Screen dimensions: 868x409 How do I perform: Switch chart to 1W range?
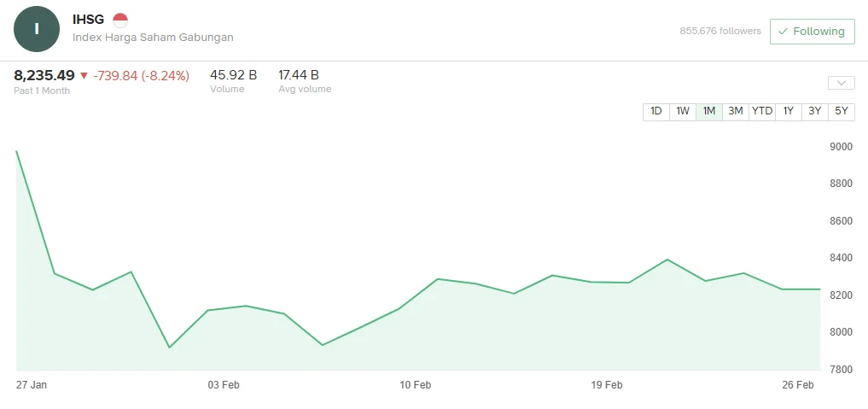click(x=683, y=111)
